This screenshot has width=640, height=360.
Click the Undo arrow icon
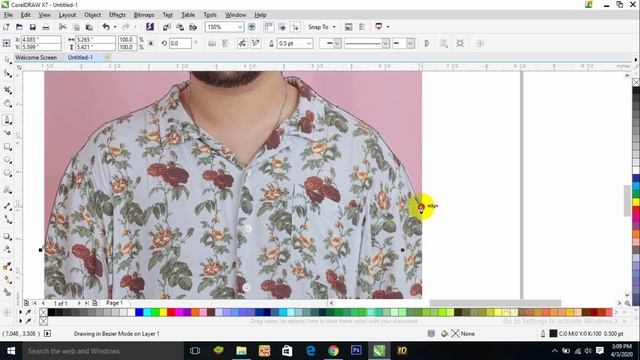point(106,27)
